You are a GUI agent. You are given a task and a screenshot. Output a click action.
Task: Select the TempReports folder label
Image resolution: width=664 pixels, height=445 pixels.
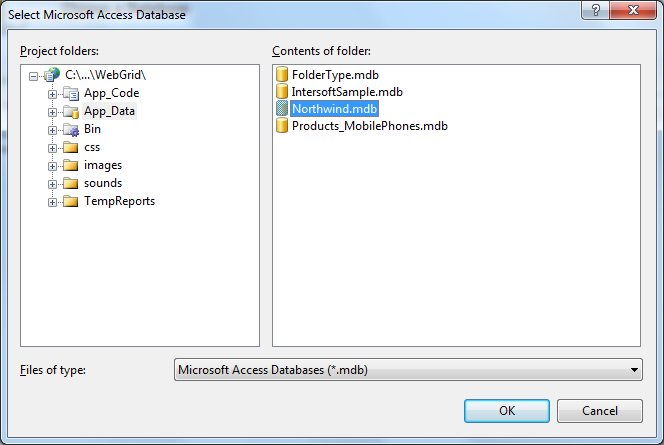click(x=119, y=201)
